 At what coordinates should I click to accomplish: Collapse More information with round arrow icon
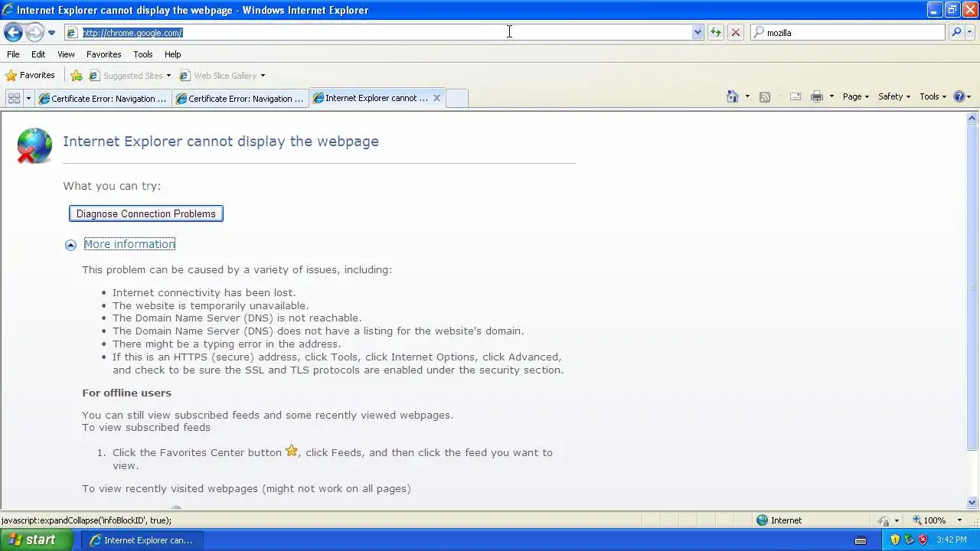[70, 245]
